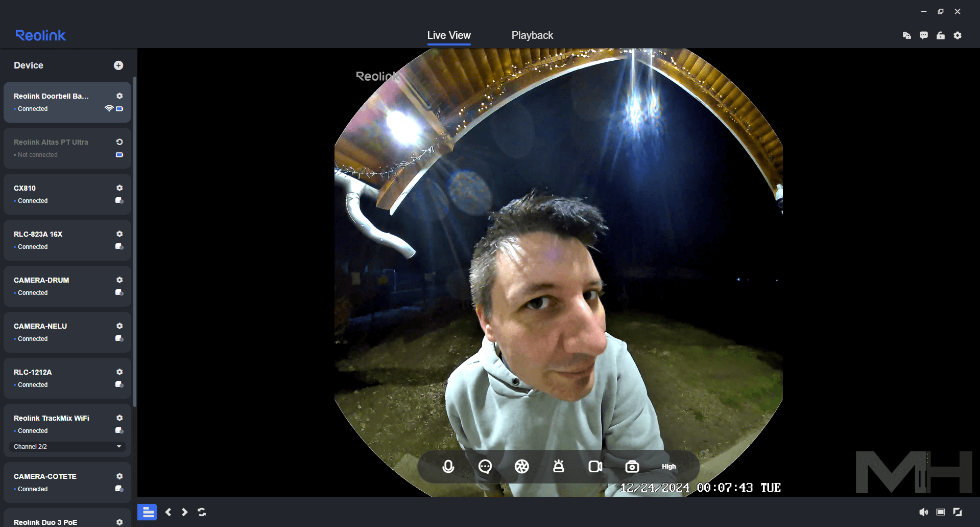Go to next camera page arrow
Screen dimensions: 980x527
tap(185, 512)
